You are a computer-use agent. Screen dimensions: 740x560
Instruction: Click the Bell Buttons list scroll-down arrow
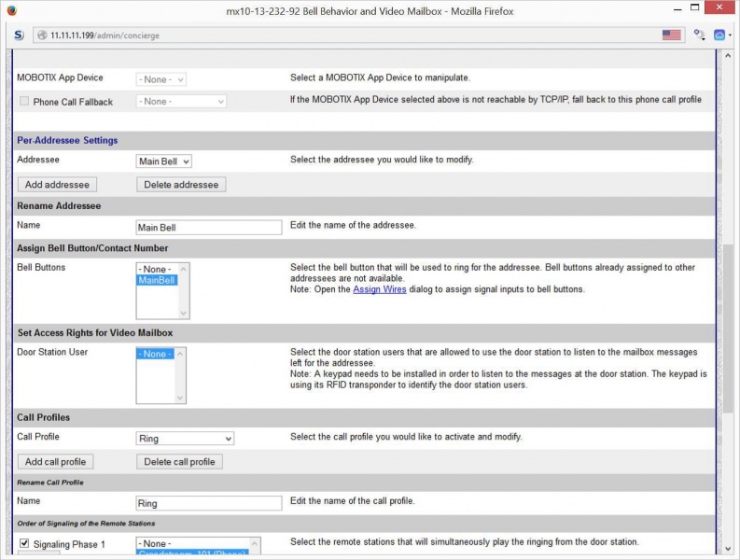pos(184,313)
